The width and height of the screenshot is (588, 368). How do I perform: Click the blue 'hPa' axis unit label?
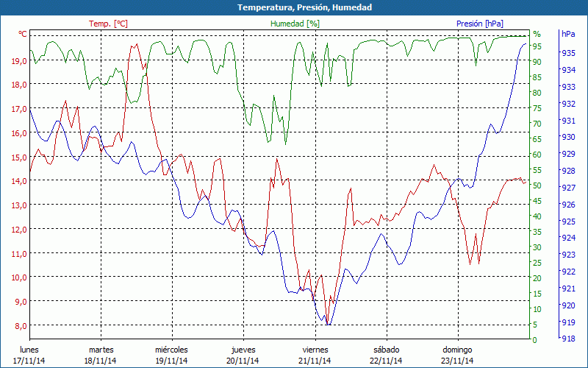coord(568,34)
